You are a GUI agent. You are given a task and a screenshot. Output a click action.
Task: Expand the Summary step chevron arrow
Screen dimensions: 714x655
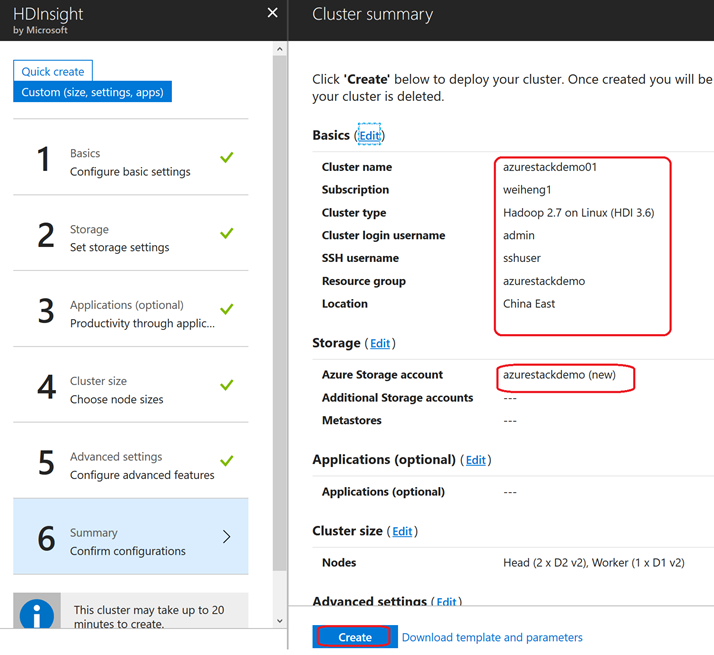pyautogui.click(x=226, y=537)
